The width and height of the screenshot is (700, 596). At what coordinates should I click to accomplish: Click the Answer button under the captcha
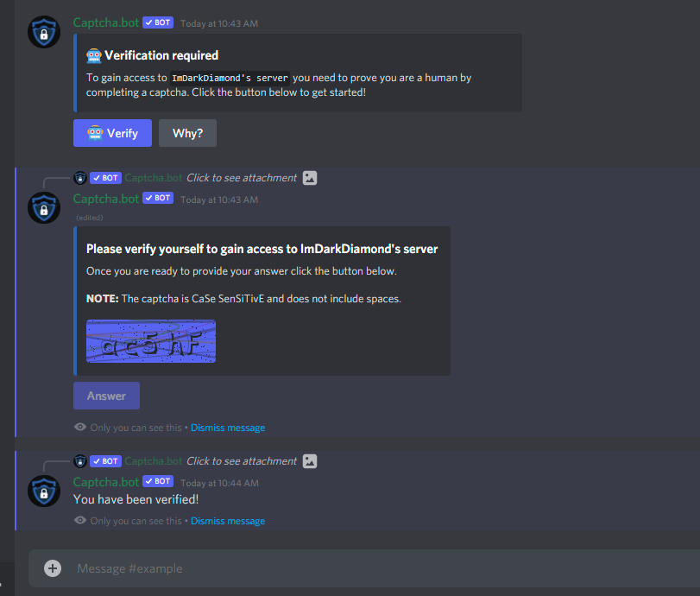[106, 396]
